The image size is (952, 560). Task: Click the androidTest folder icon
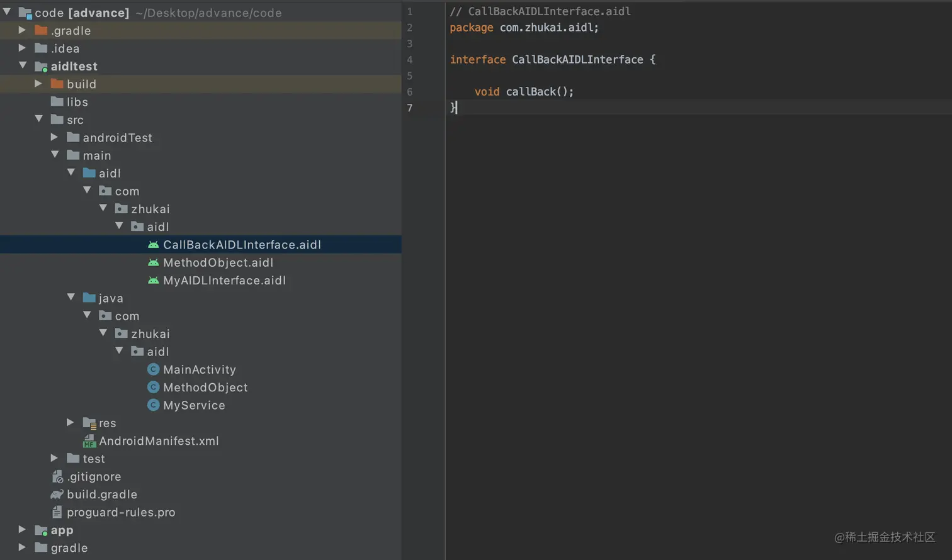point(73,137)
